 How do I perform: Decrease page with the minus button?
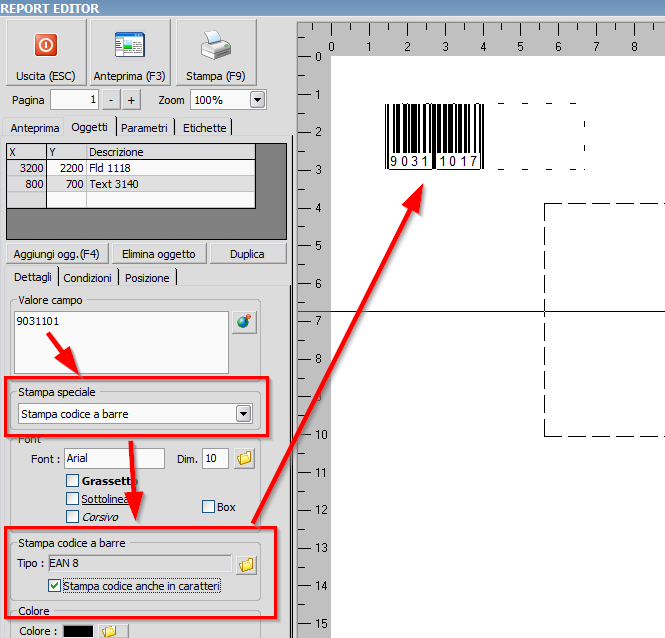click(x=111, y=100)
